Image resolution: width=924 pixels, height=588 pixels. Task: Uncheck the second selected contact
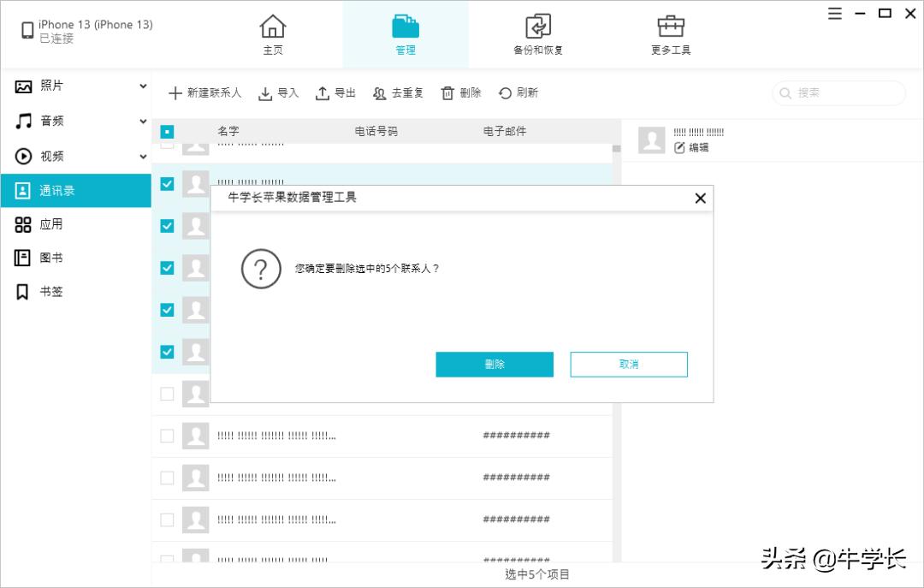click(167, 226)
